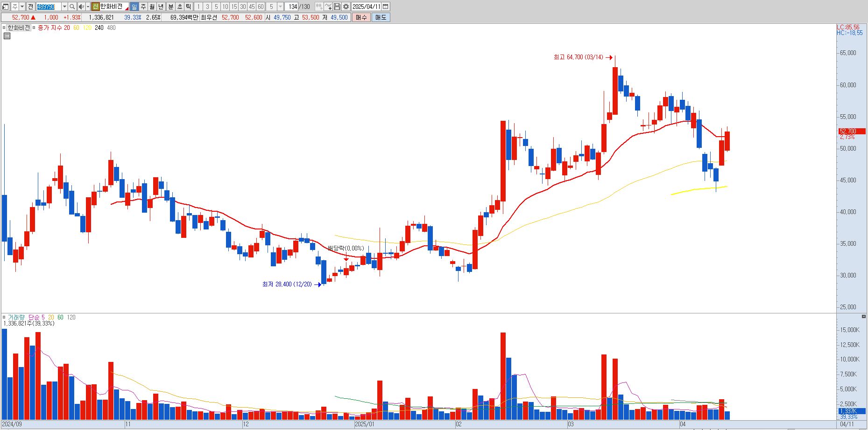
Task: Click the panel layout icon at toolbar start
Action: (x=6, y=7)
